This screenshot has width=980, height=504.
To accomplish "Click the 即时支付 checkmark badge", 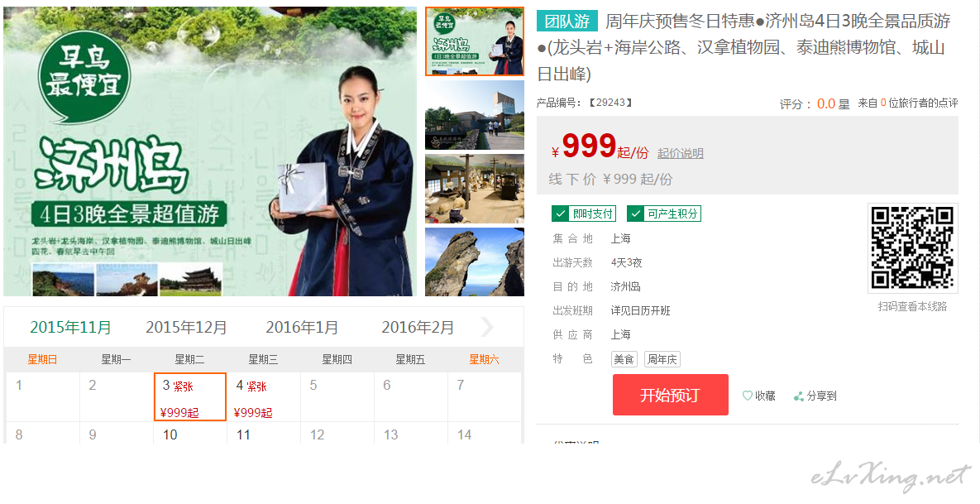I will [584, 214].
